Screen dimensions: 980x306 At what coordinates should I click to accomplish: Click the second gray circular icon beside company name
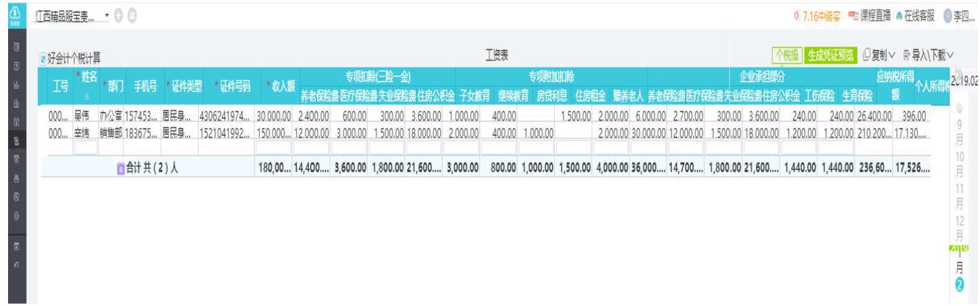132,16
